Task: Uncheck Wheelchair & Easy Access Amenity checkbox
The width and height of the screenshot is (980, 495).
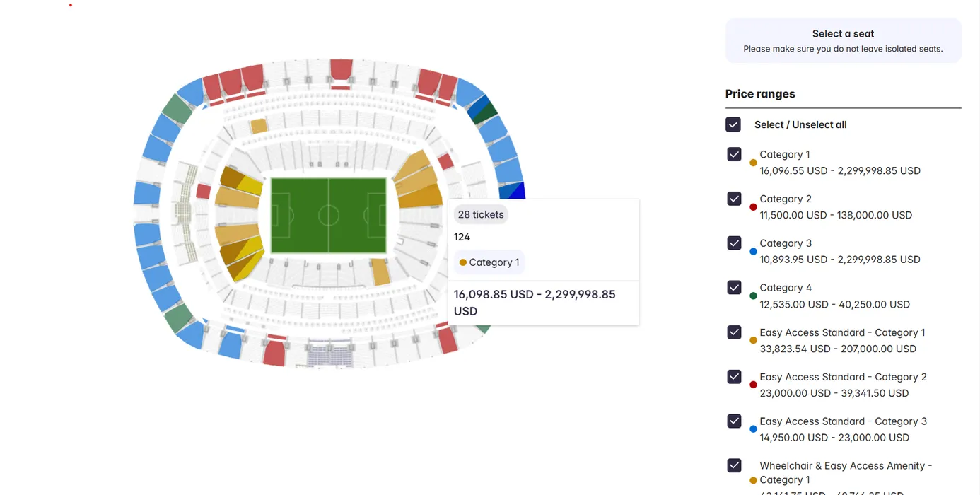Action: pyautogui.click(x=734, y=465)
